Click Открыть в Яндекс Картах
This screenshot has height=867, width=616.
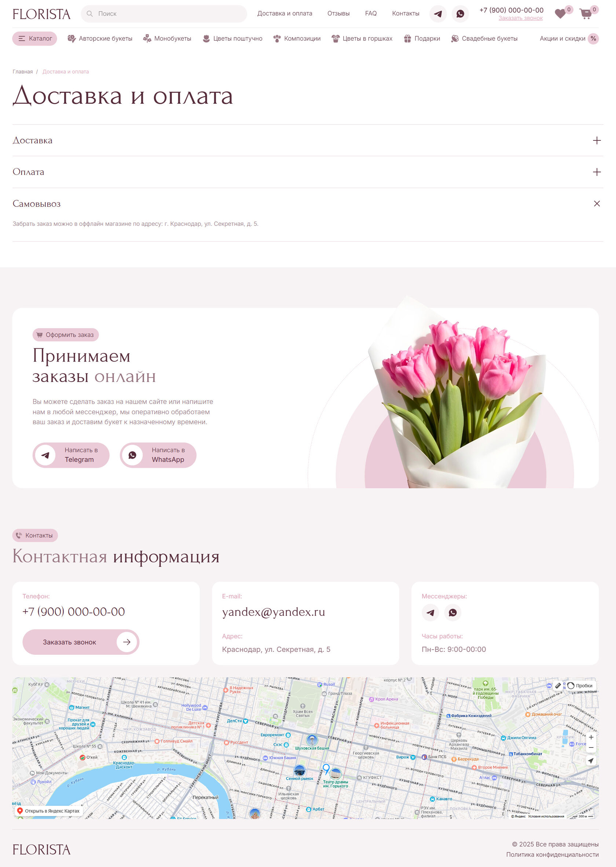click(48, 811)
